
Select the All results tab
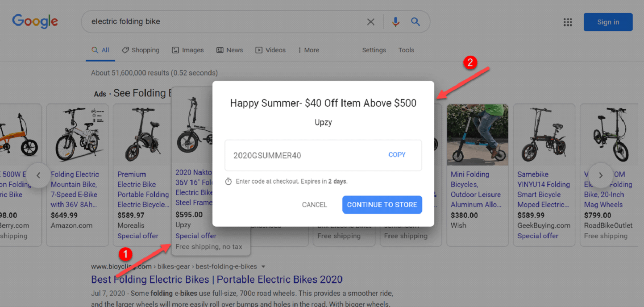pos(100,50)
